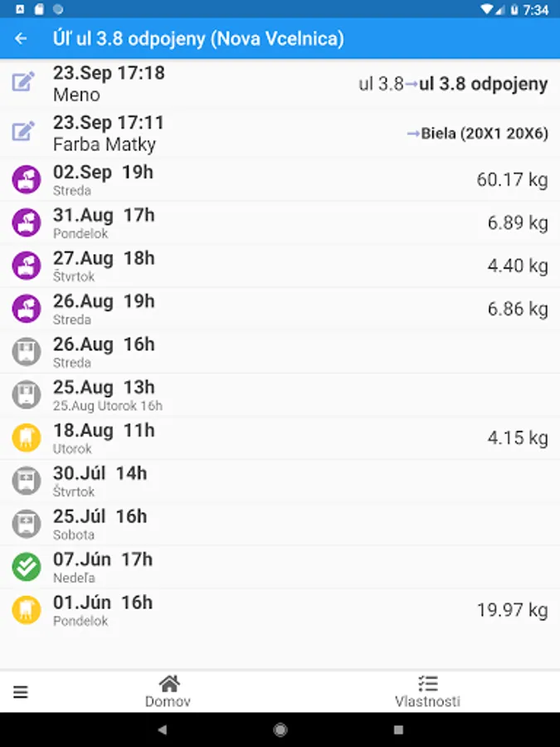Switch to the Vlastnosti tab

point(427,691)
